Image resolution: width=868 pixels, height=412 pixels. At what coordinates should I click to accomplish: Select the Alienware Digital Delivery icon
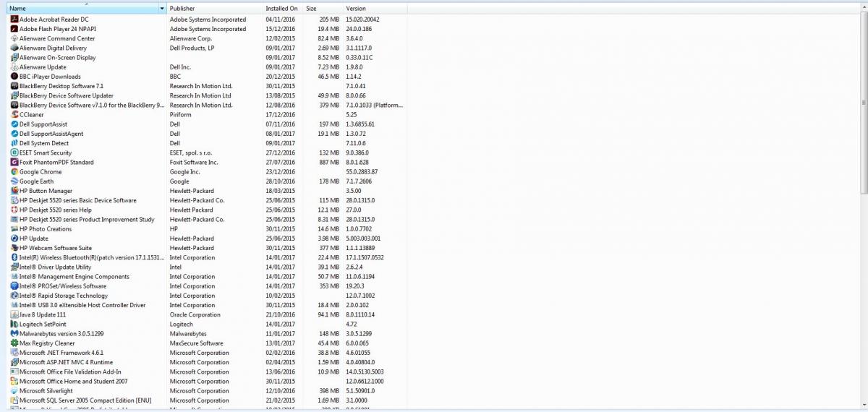[14, 48]
